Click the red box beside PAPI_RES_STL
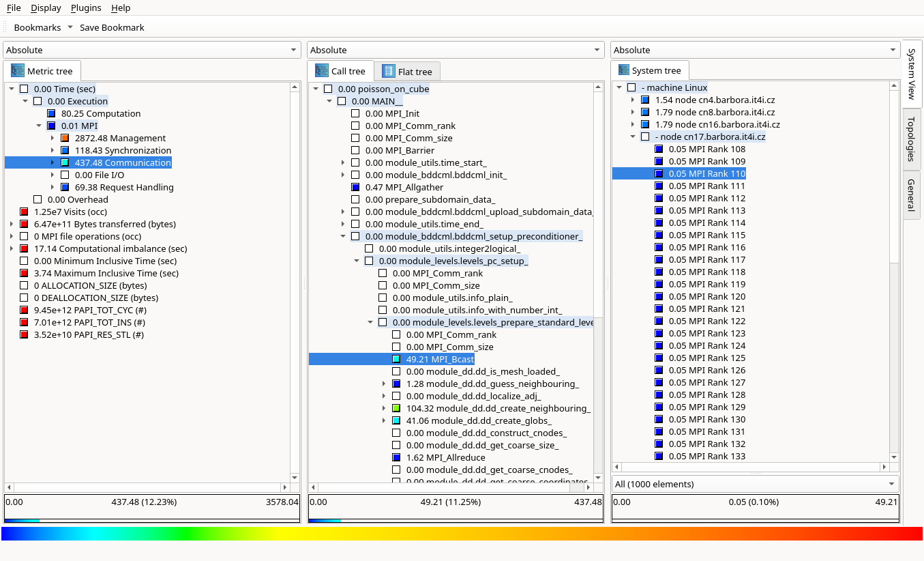 click(24, 335)
